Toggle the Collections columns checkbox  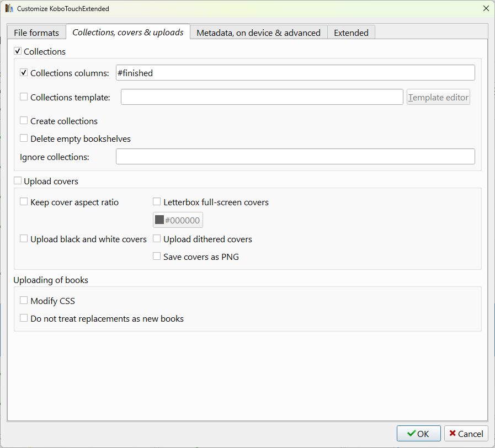[24, 73]
